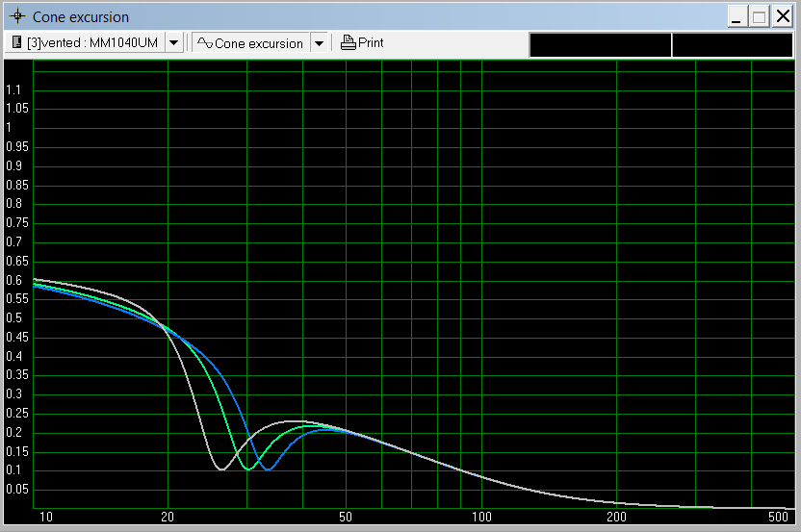
Task: Click the x-axis label 200
Action: click(x=616, y=517)
